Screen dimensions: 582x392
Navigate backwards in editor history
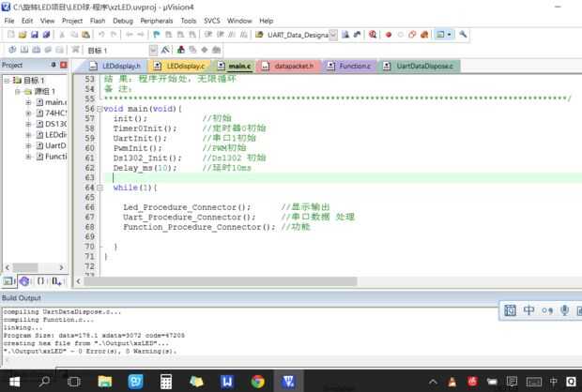point(130,35)
